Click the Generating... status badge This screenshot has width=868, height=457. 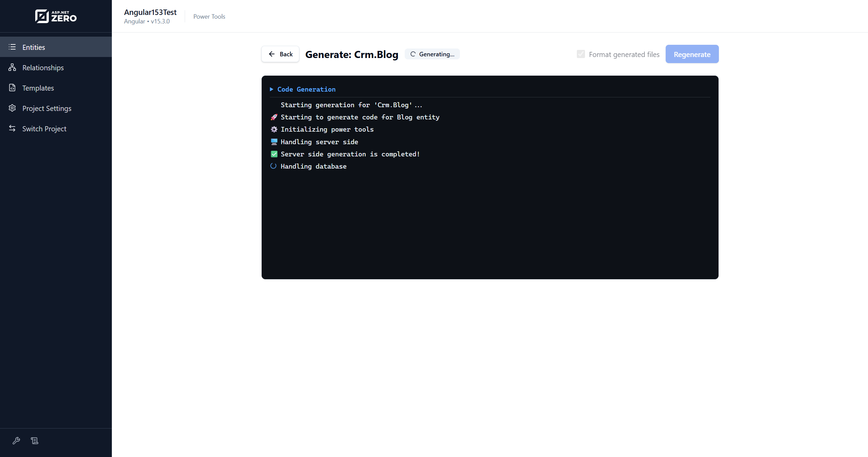point(432,54)
